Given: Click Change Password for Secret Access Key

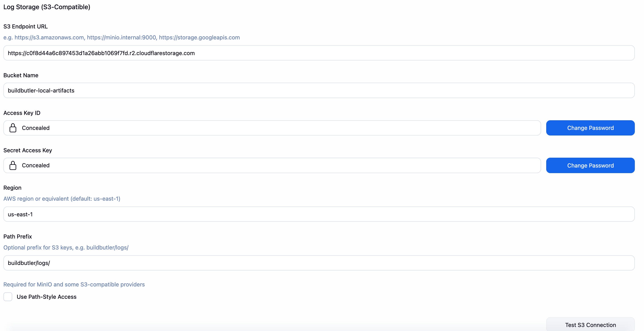Looking at the screenshot, I should click(590, 165).
